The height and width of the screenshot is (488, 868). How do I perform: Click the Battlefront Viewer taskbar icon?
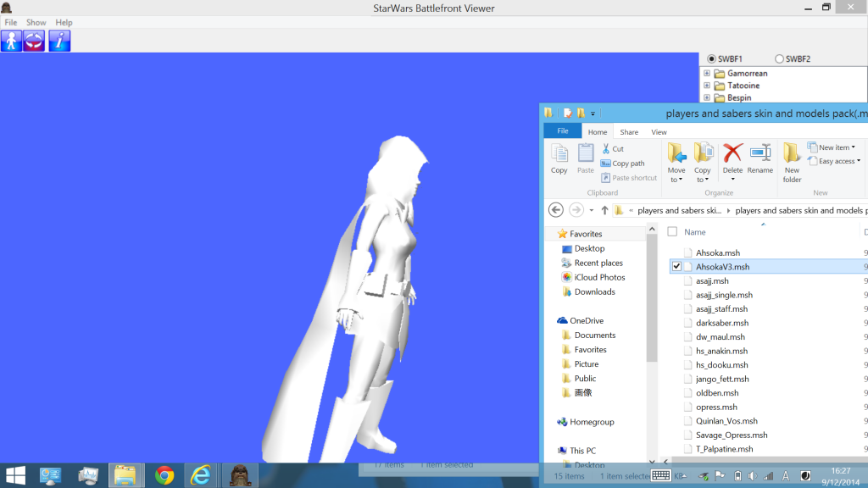point(240,476)
